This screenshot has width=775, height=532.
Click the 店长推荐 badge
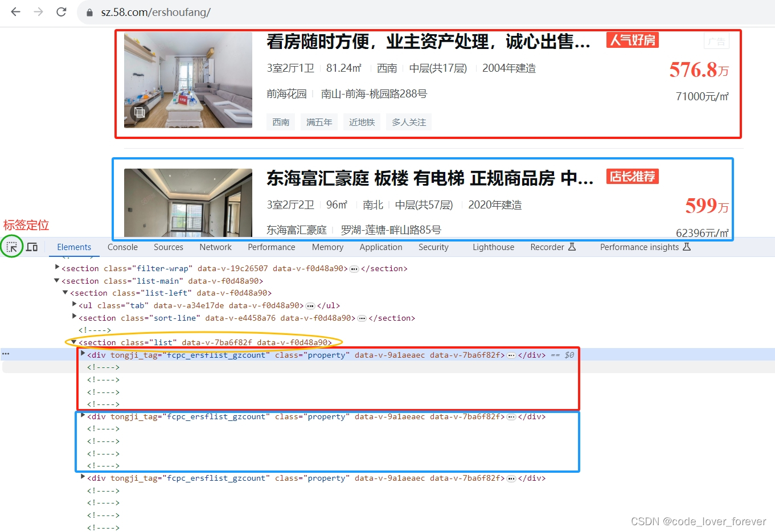[633, 177]
